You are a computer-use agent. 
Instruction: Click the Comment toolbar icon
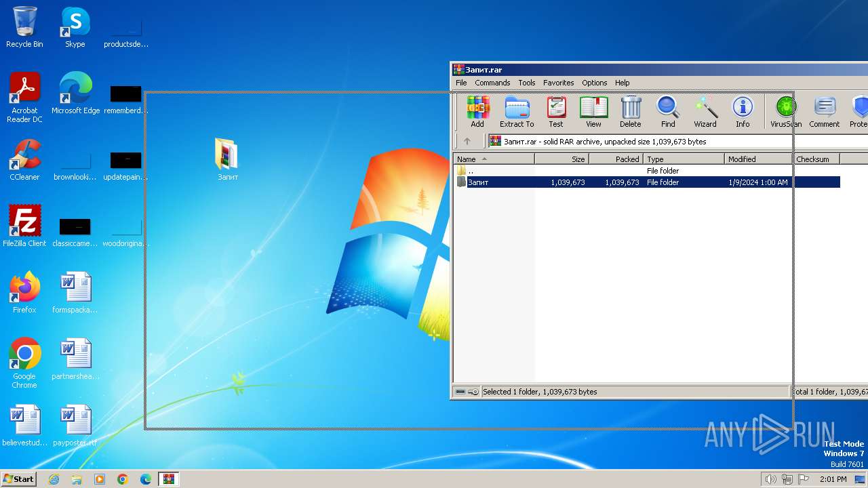(x=825, y=112)
